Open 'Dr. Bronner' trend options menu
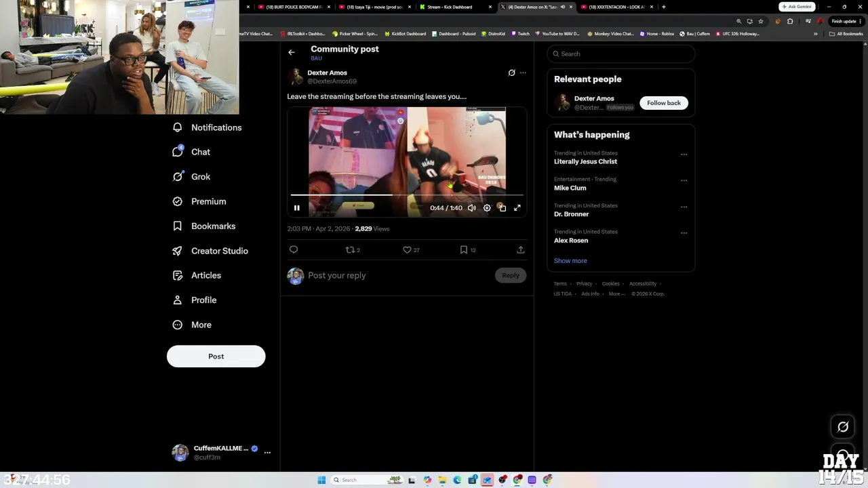 pyautogui.click(x=684, y=207)
